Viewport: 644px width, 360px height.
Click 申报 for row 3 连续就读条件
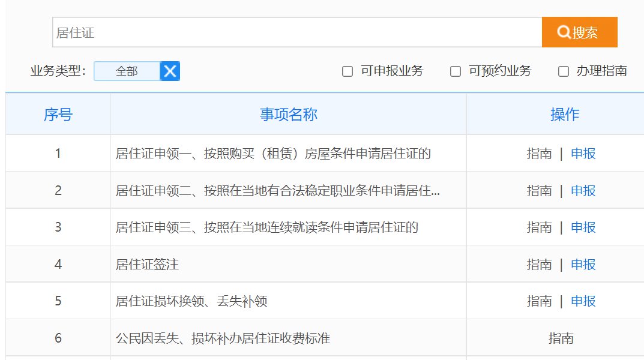tap(583, 227)
